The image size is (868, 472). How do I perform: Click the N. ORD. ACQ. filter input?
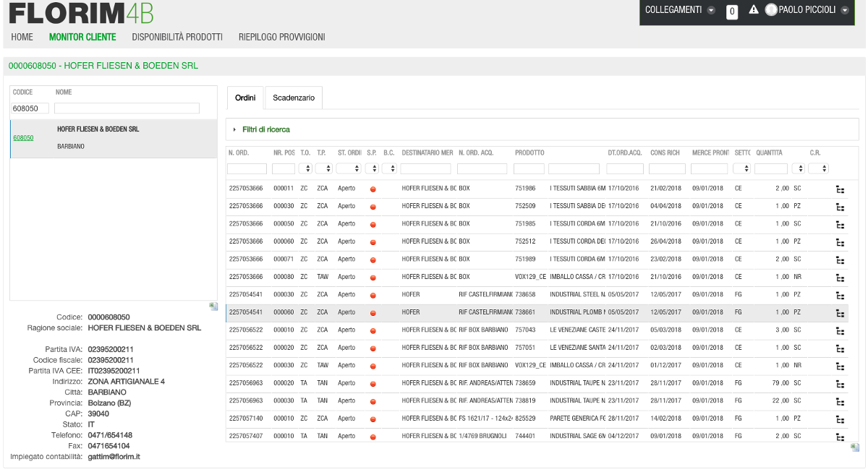pyautogui.click(x=482, y=168)
